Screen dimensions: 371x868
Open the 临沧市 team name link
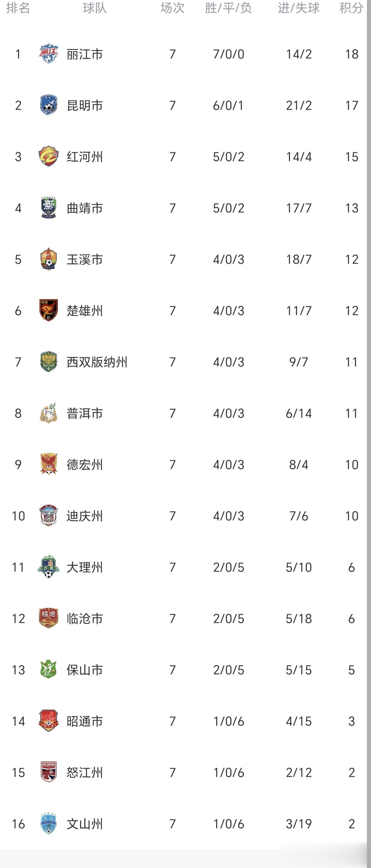point(84,619)
